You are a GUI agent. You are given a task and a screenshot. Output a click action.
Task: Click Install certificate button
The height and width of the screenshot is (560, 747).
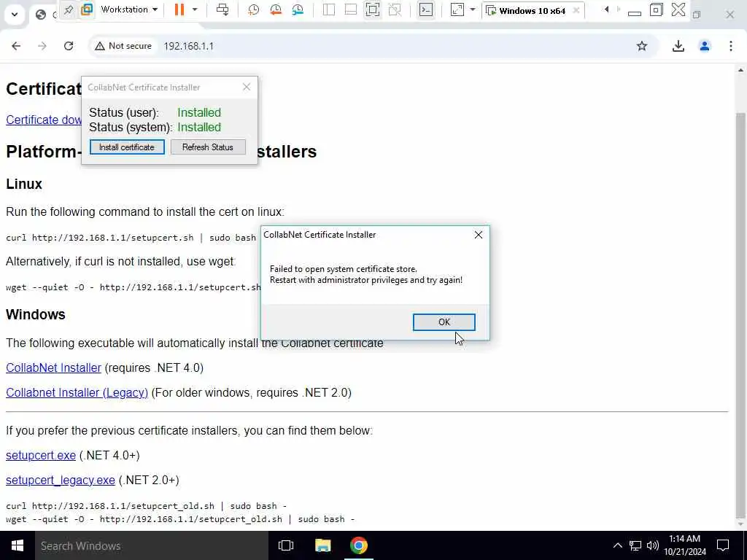coord(127,147)
